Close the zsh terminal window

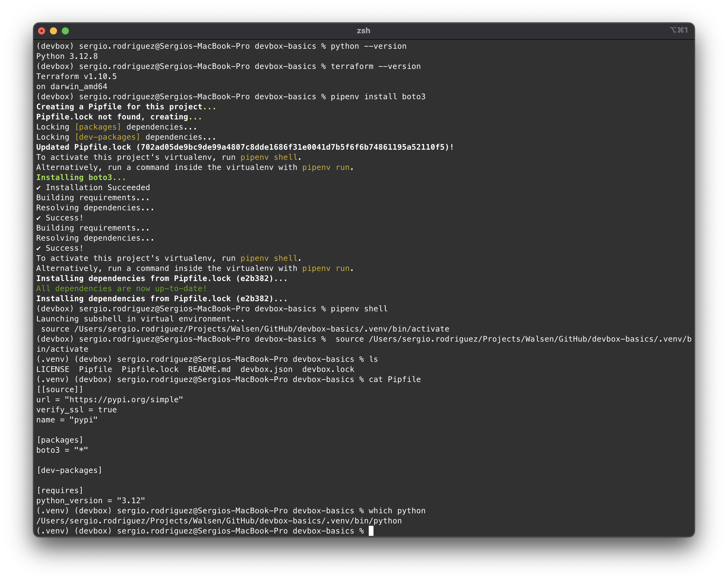tap(42, 31)
